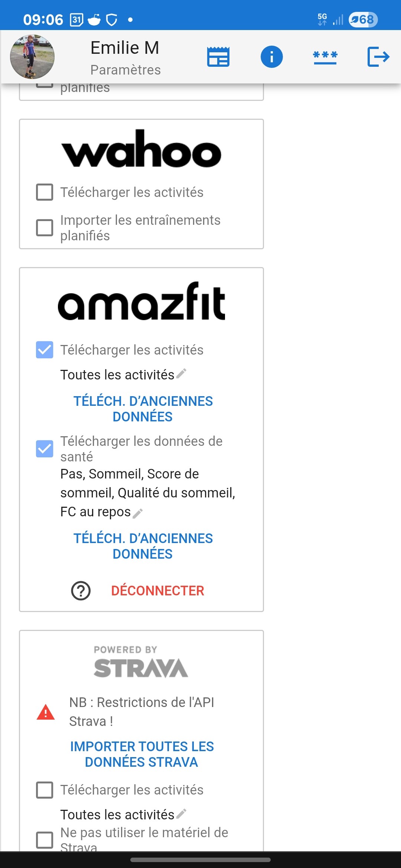Check Wahoo 'Importer les entraînements planifiés'
Screen dimensions: 401x868
(x=45, y=228)
